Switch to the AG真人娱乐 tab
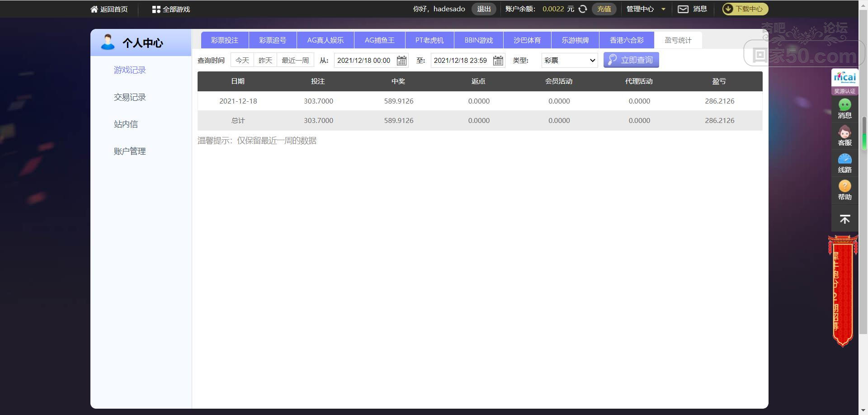868x415 pixels. pyautogui.click(x=325, y=40)
